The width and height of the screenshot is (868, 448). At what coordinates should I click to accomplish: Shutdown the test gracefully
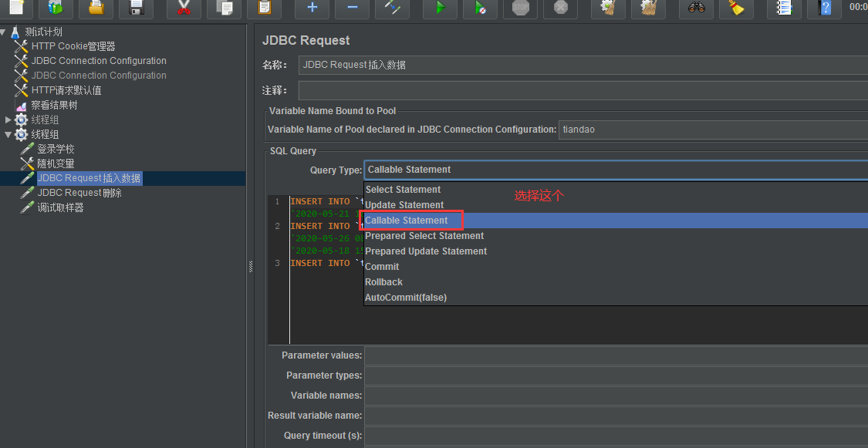pos(560,9)
